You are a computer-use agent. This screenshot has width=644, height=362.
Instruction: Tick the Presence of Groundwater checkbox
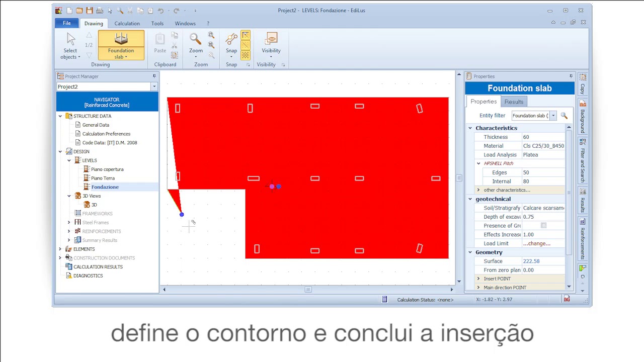[x=543, y=226]
